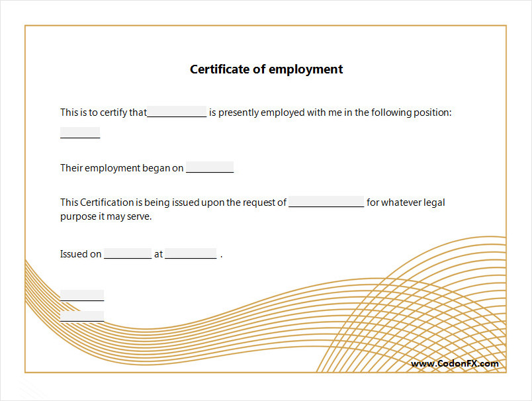The height and width of the screenshot is (401, 532).
Task: Click the "Issued on" label
Action: (81, 254)
